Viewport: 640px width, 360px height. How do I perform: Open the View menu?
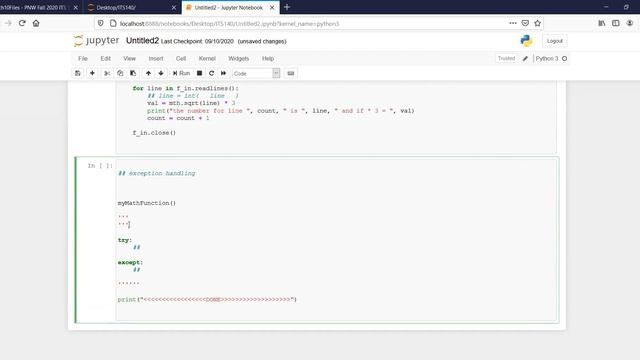(x=129, y=58)
